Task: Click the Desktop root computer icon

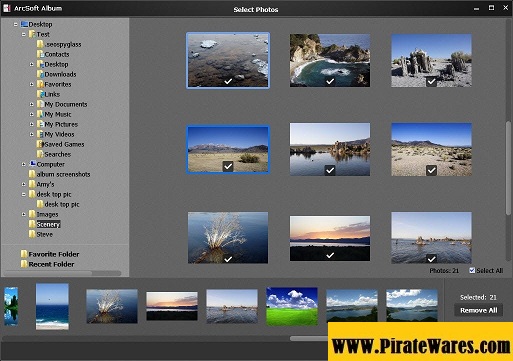Action: coord(24,24)
